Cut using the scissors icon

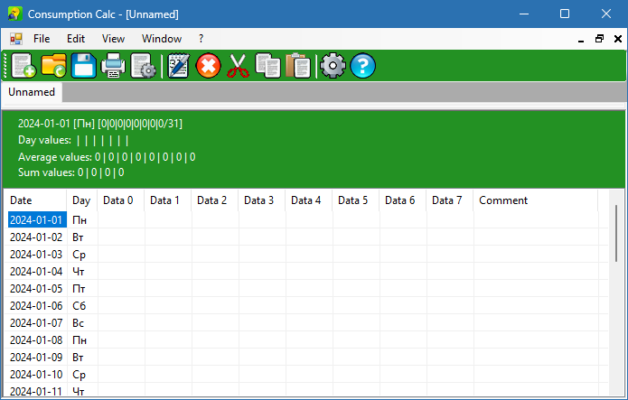point(238,66)
